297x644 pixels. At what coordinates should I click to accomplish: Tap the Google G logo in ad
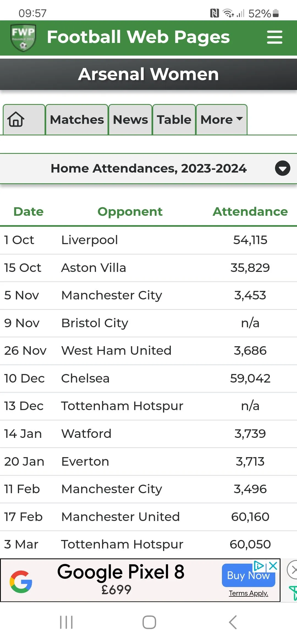[x=21, y=582]
